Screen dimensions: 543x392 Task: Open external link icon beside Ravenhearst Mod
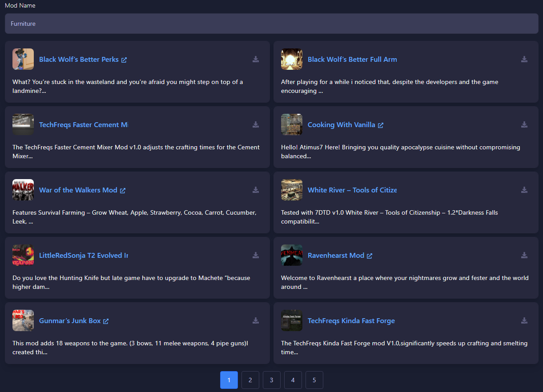[x=370, y=256]
